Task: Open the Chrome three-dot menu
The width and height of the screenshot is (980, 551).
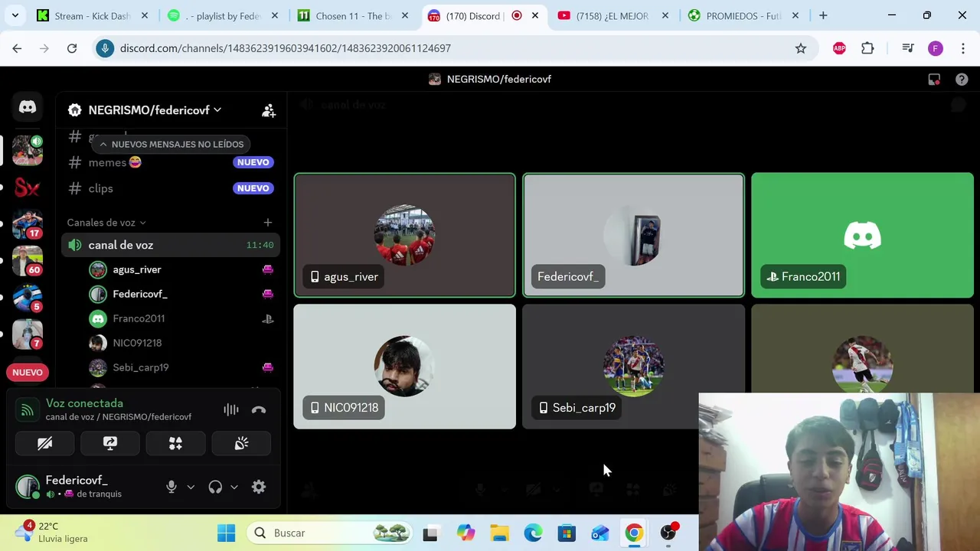Action: click(963, 48)
